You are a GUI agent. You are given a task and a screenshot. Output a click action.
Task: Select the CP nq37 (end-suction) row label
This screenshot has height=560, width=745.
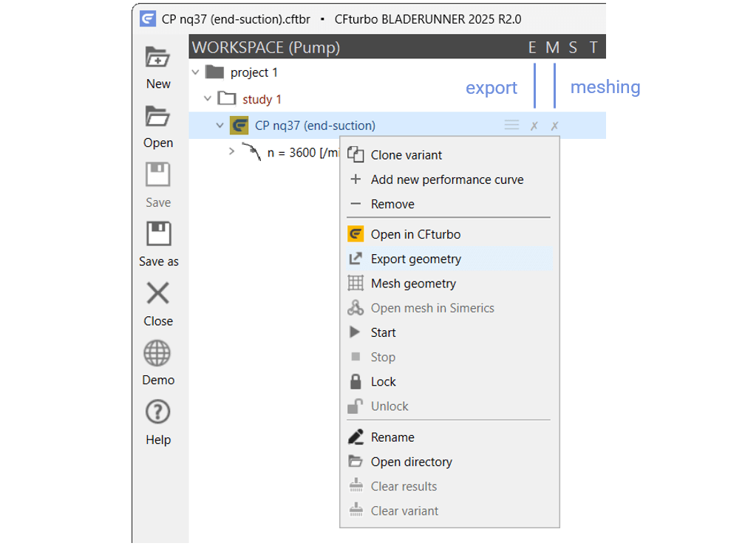click(315, 126)
